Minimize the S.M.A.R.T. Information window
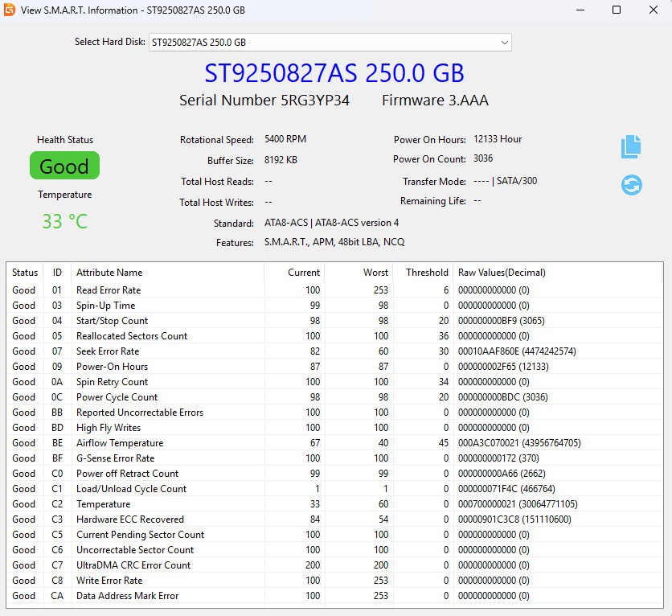This screenshot has width=672, height=616. pyautogui.click(x=580, y=10)
